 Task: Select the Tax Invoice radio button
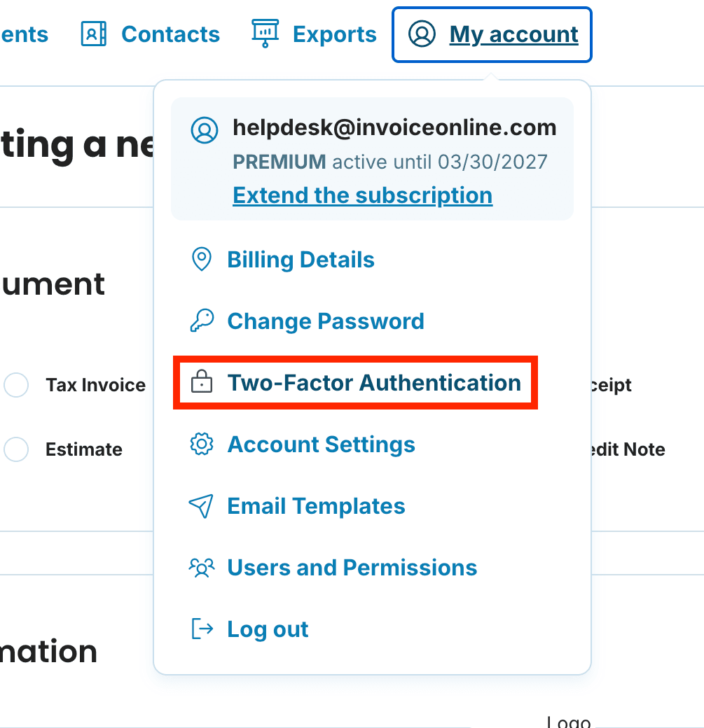tap(16, 385)
